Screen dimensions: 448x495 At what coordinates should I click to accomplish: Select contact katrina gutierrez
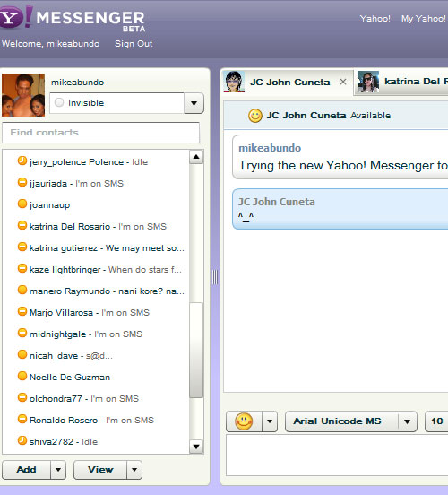click(96, 247)
